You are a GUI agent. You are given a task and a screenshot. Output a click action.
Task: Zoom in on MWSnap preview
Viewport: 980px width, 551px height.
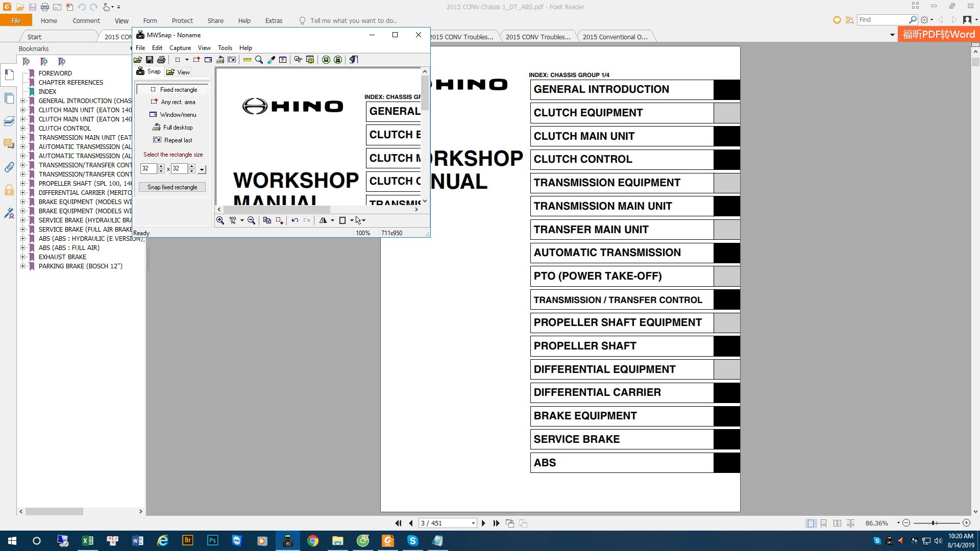click(220, 220)
